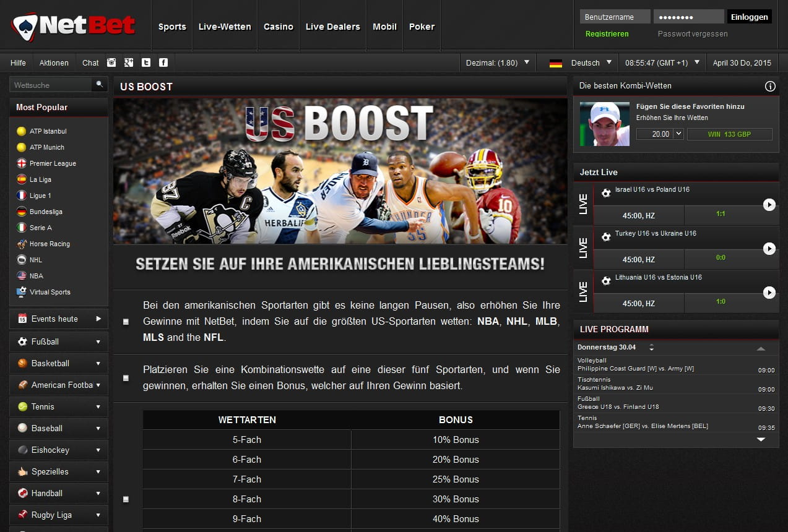Open the Facebook social icon
Screen dimensions: 788x532
163,62
